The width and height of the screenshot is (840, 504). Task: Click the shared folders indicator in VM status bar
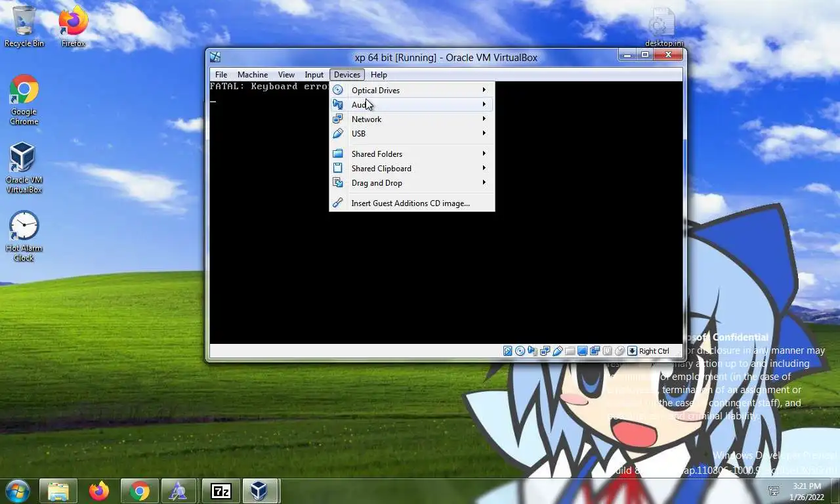coord(570,351)
